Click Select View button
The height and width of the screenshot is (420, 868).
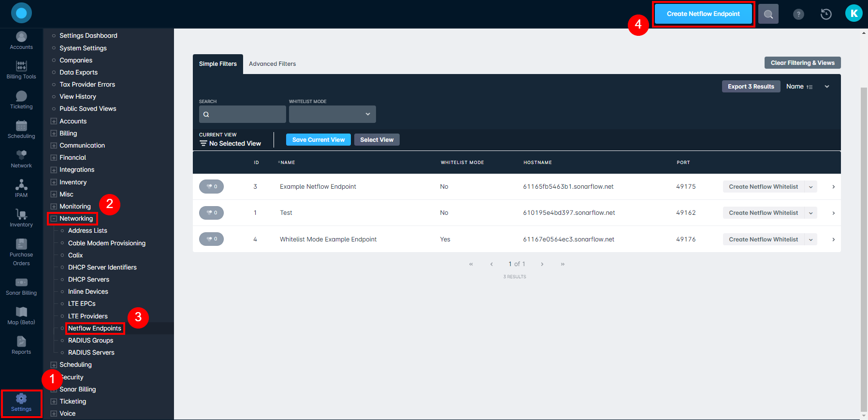[x=377, y=140]
